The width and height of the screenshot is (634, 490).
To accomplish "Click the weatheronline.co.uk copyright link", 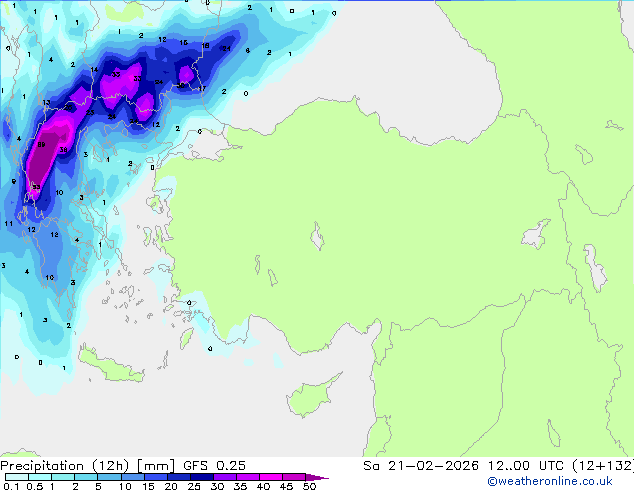I will coord(550,481).
